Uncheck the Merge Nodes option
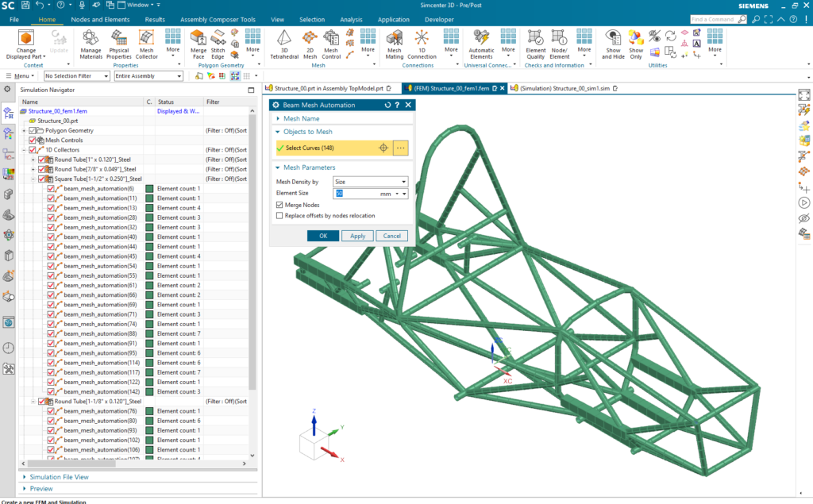 278,205
